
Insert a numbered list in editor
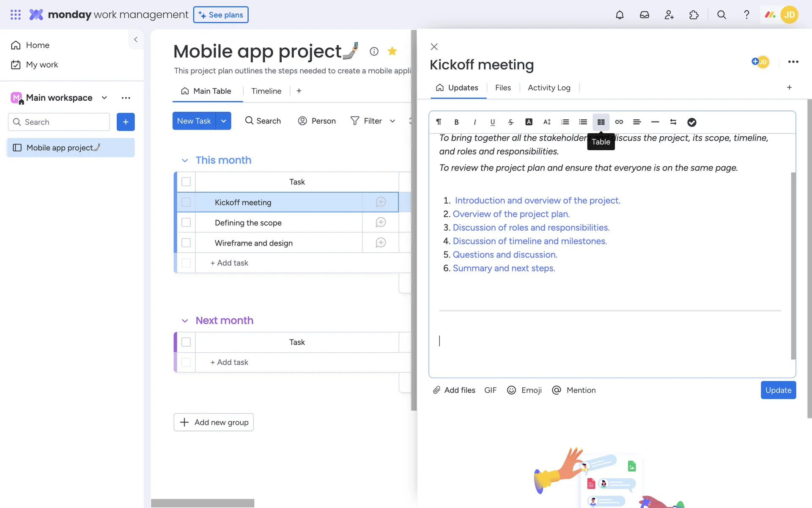pyautogui.click(x=565, y=122)
